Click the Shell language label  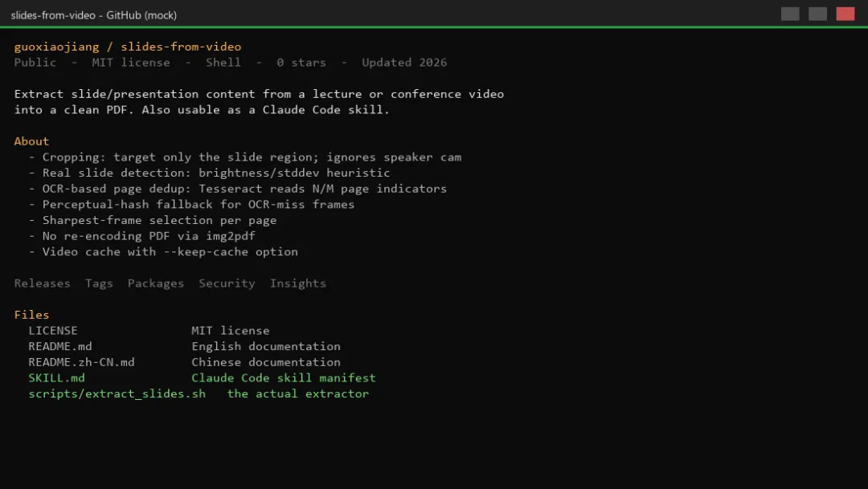click(x=223, y=63)
